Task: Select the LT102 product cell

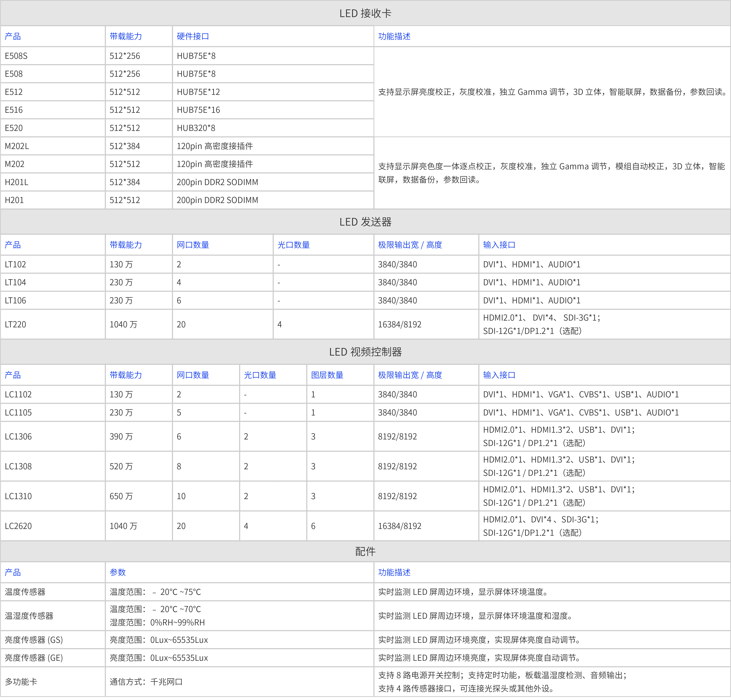Action: tap(53, 264)
